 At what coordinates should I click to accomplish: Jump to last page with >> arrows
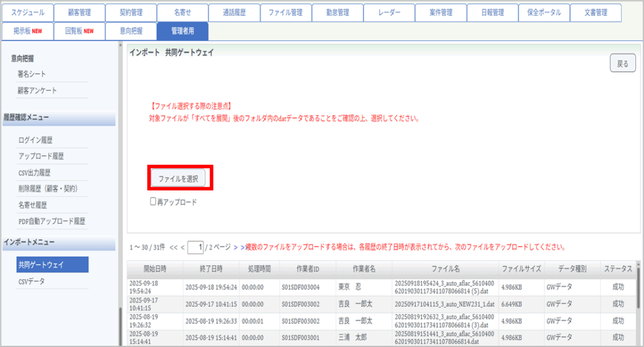[243, 247]
